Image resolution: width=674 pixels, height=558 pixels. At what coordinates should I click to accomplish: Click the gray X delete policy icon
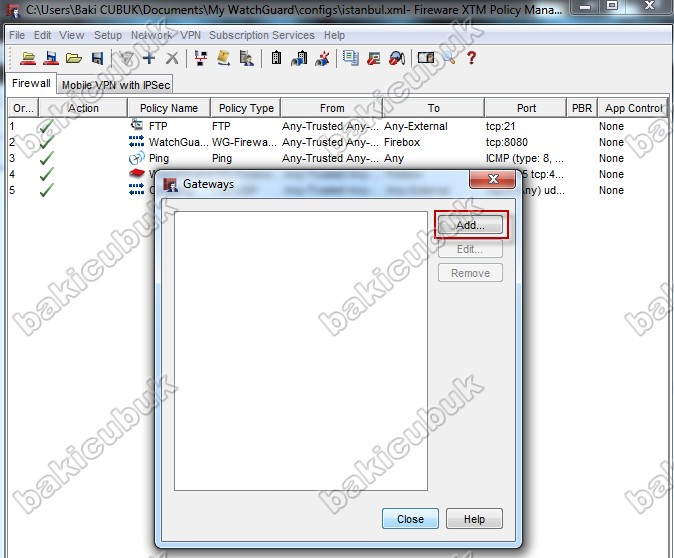coord(172,58)
